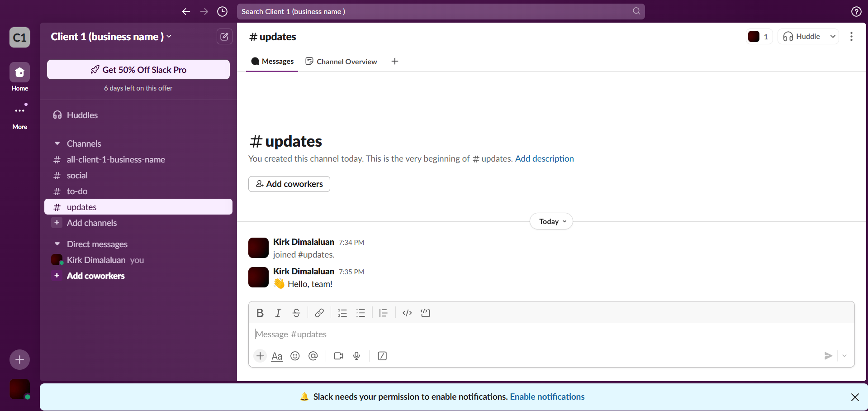Collapse the Channels section

point(57,143)
